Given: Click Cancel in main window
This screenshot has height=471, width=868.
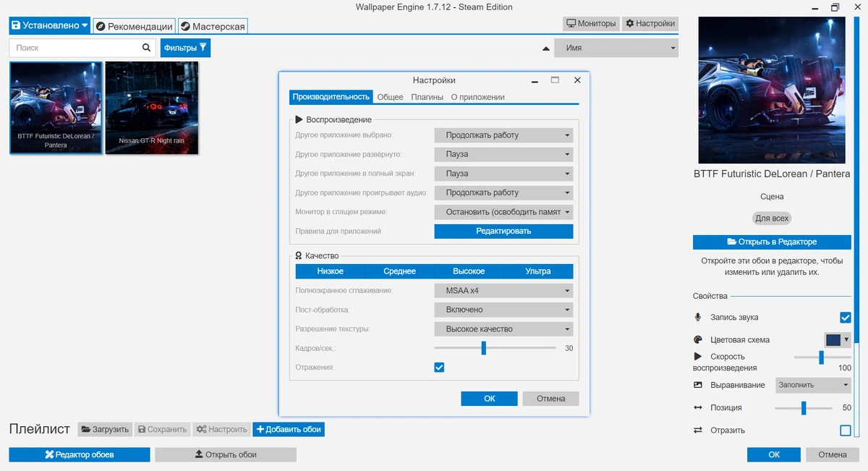Looking at the screenshot, I should (x=833, y=454).
